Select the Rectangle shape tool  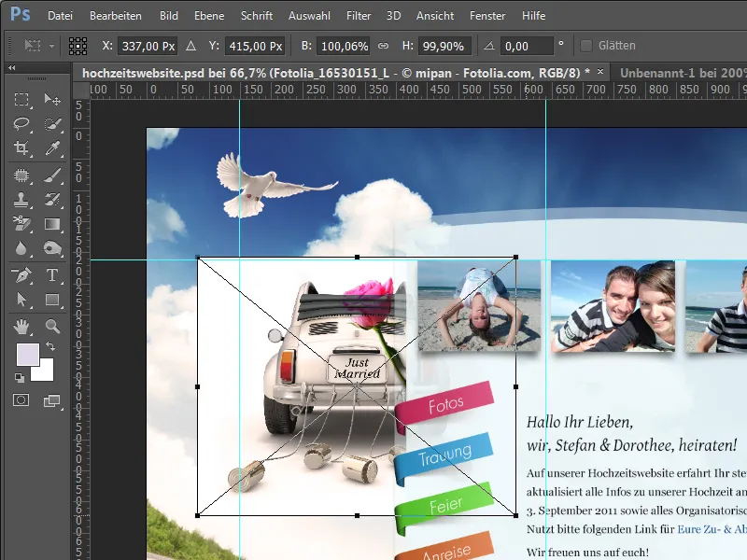(x=52, y=300)
